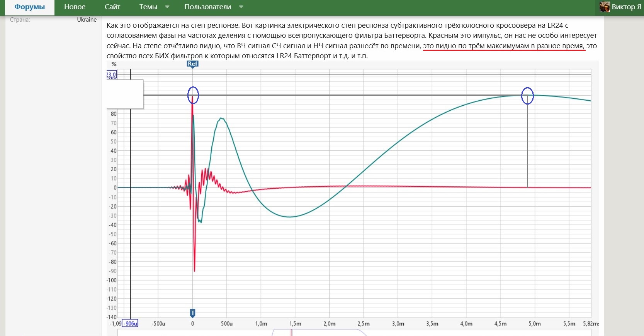The height and width of the screenshot is (336, 644).
Task: Go to the Новое section
Action: click(75, 7)
